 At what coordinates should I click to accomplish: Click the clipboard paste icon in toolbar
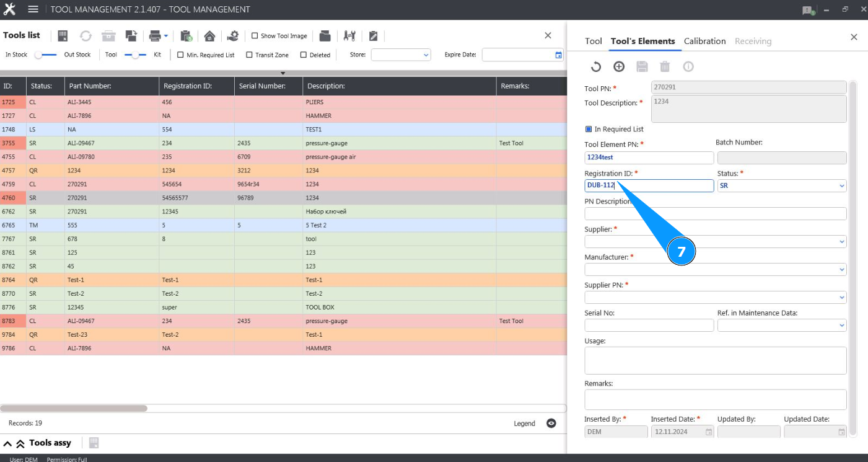click(x=186, y=36)
